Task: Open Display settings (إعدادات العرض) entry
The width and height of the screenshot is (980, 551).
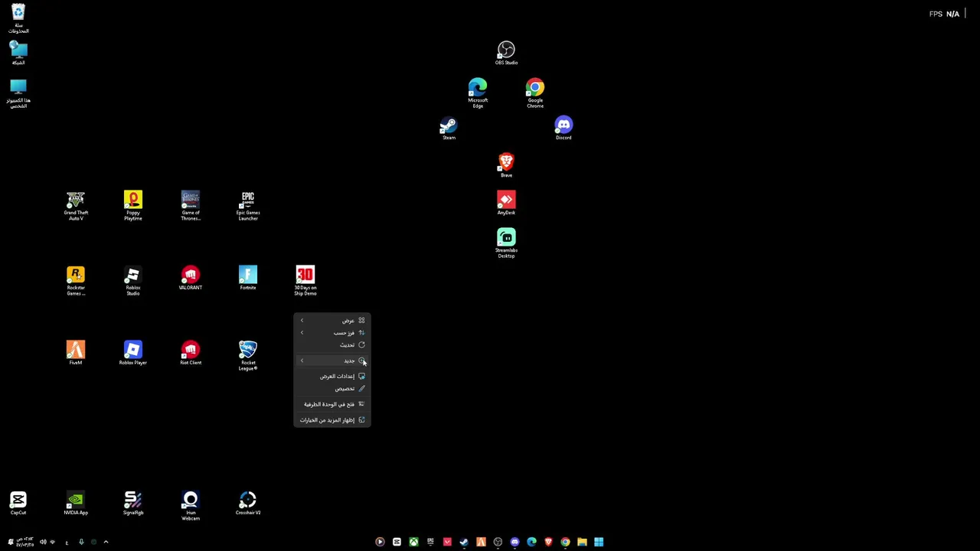Action: click(332, 377)
